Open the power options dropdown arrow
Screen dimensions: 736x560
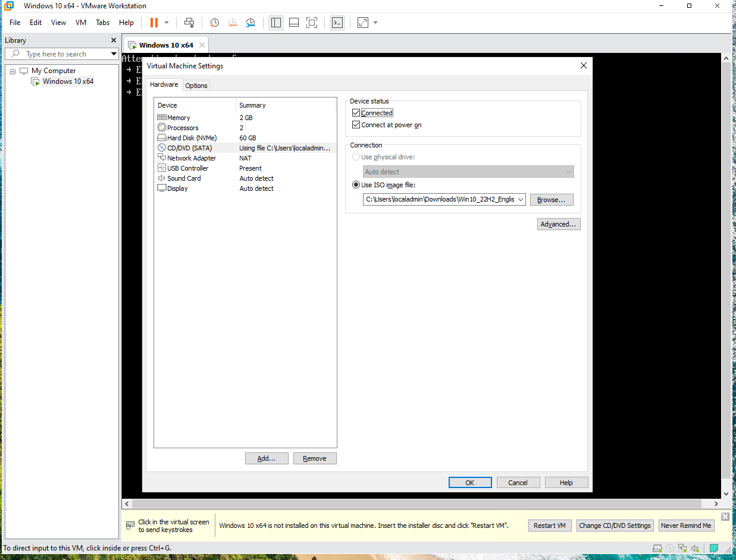pyautogui.click(x=167, y=23)
